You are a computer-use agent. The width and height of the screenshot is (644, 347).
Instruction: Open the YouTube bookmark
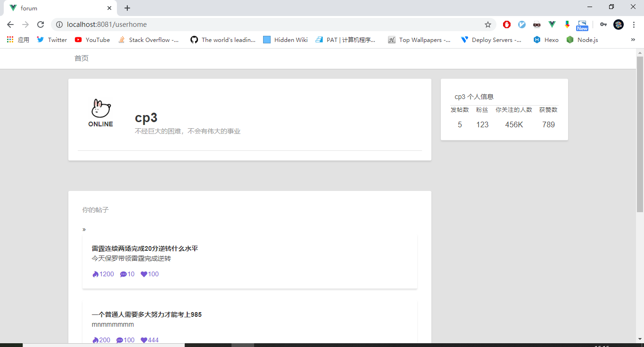tap(92, 40)
